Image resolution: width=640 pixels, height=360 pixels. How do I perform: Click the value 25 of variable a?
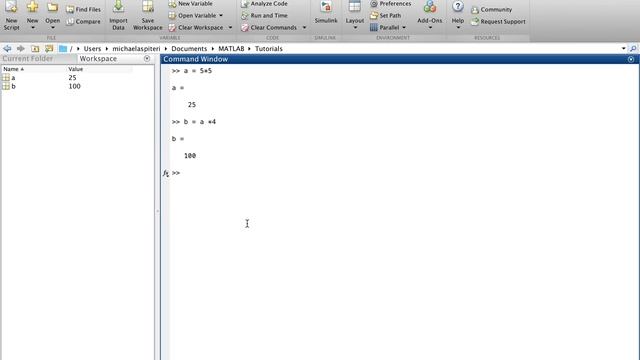coord(72,78)
